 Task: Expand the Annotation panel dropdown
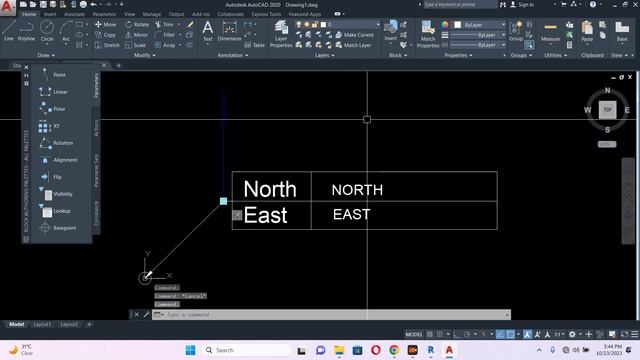click(232, 55)
